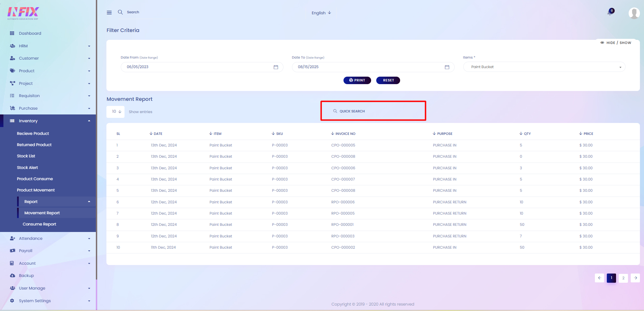Click the next page arrow icon
The height and width of the screenshot is (311, 644).
[x=635, y=278]
